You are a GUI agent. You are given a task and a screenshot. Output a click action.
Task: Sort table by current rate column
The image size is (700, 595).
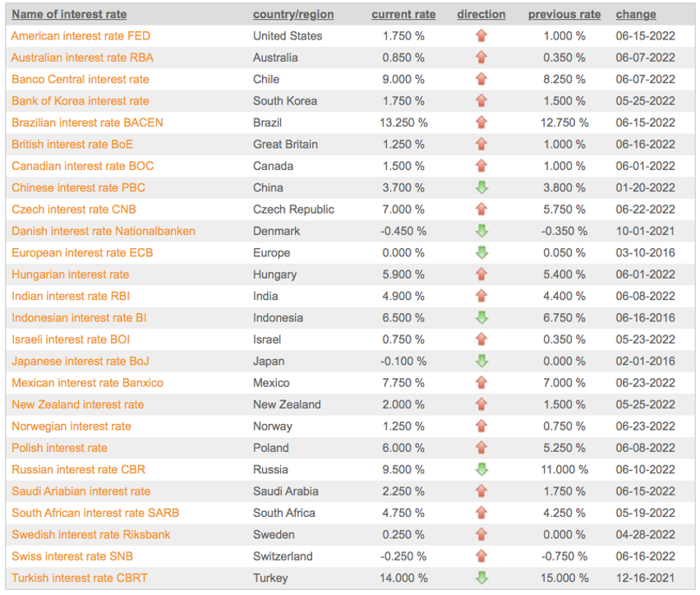403,14
